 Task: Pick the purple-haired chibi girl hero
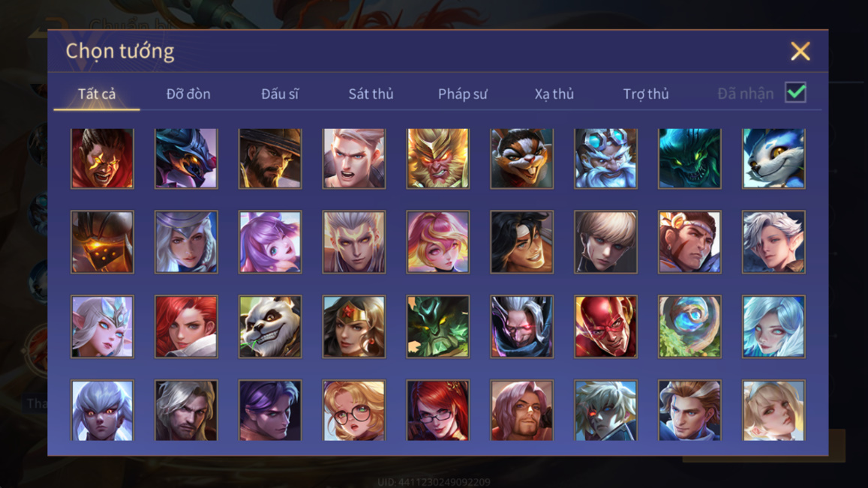[x=270, y=242]
